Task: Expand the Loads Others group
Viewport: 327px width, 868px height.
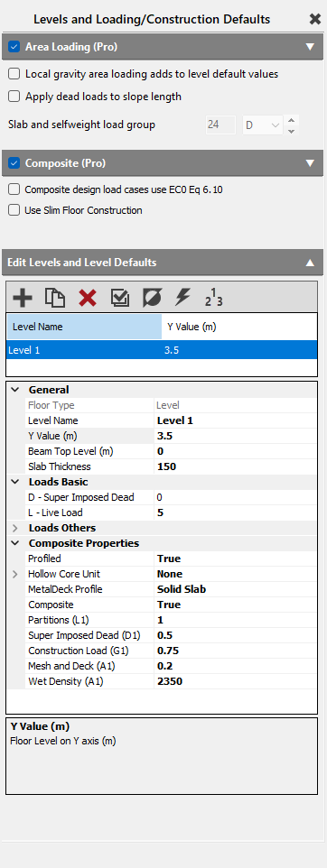Action: pos(15,528)
